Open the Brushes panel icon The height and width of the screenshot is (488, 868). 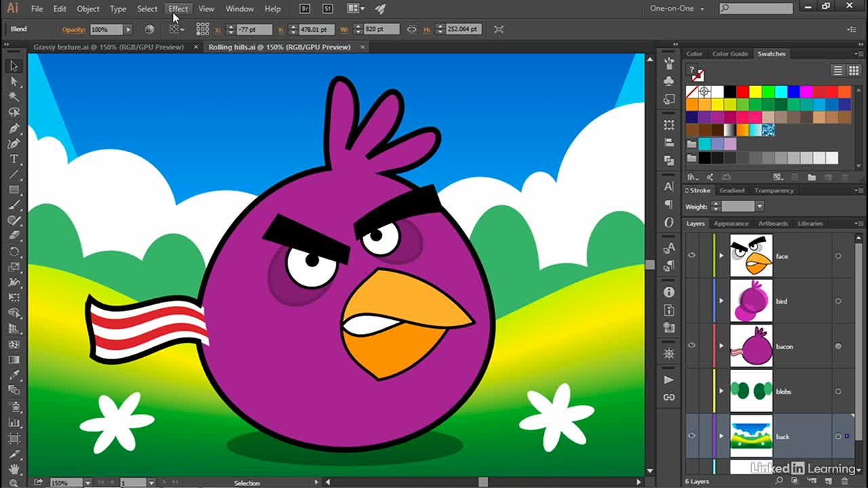pyautogui.click(x=669, y=64)
